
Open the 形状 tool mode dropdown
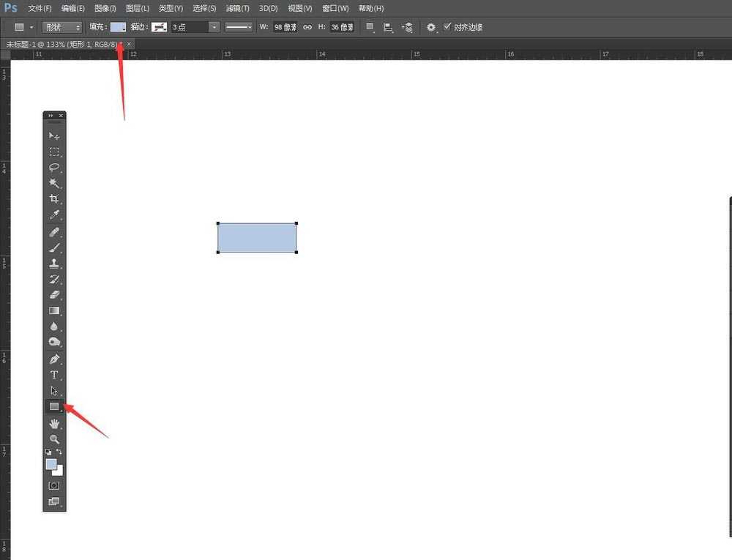pyautogui.click(x=64, y=27)
